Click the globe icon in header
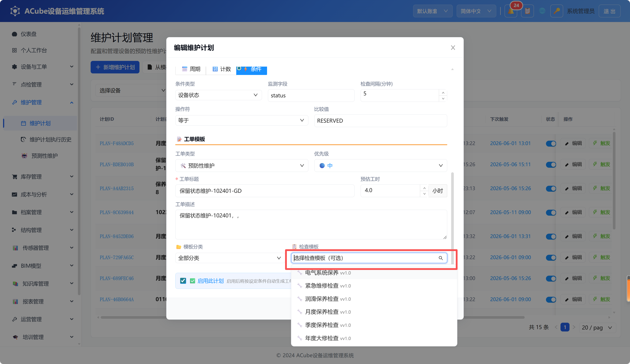 (x=542, y=11)
